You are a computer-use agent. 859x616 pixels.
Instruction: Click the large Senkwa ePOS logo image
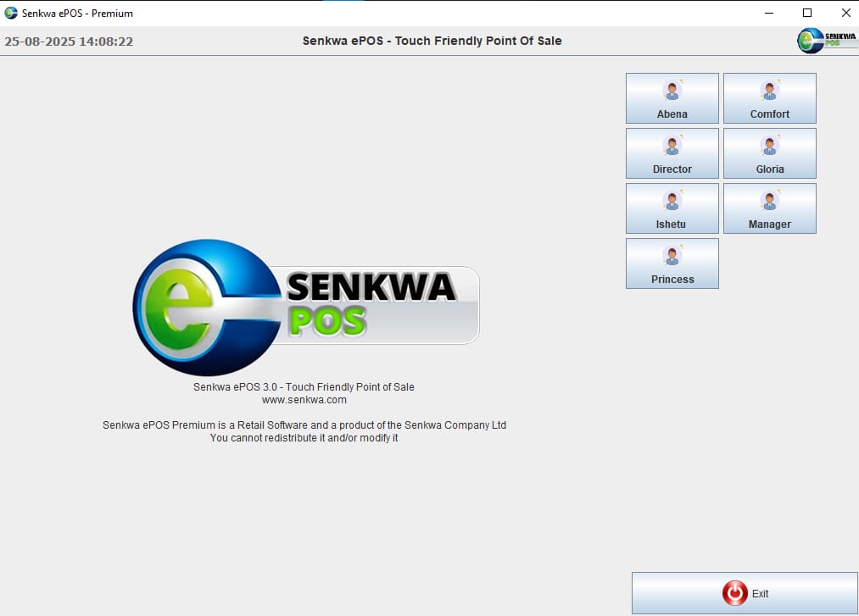click(305, 307)
